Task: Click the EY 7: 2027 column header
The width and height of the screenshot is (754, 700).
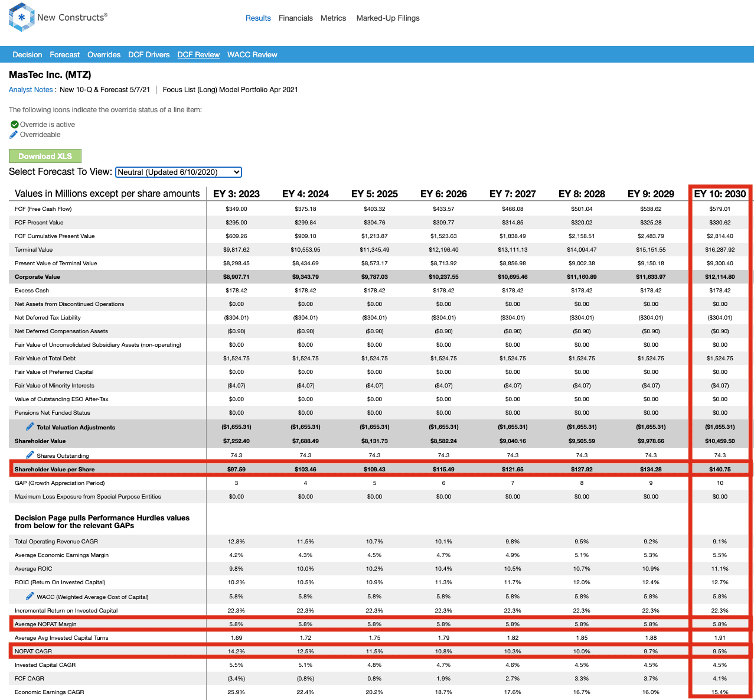Action: point(513,194)
